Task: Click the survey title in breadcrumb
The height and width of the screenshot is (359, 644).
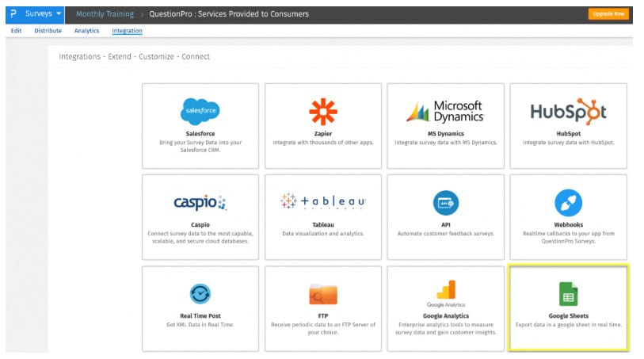Action: tap(229, 14)
